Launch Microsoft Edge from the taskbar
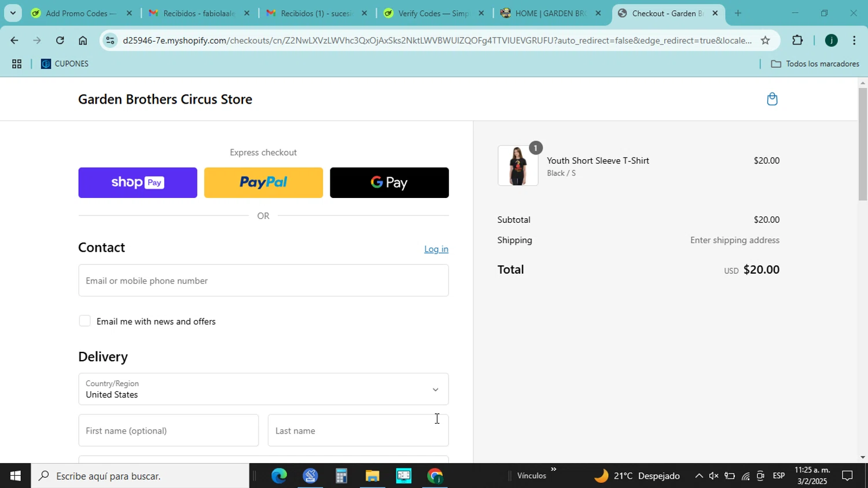868x488 pixels. 279,476
